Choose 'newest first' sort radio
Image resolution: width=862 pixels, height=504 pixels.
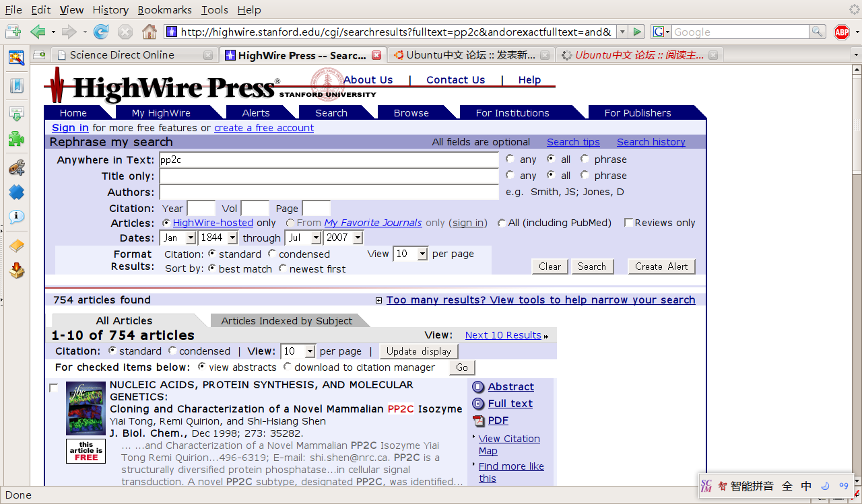tap(283, 269)
